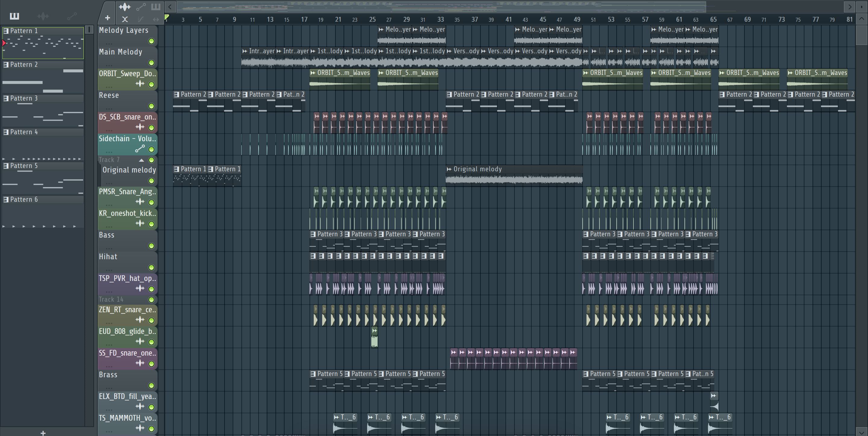The height and width of the screenshot is (436, 868).
Task: Click the curve fade icon in the playlist toolbar
Action: click(140, 19)
